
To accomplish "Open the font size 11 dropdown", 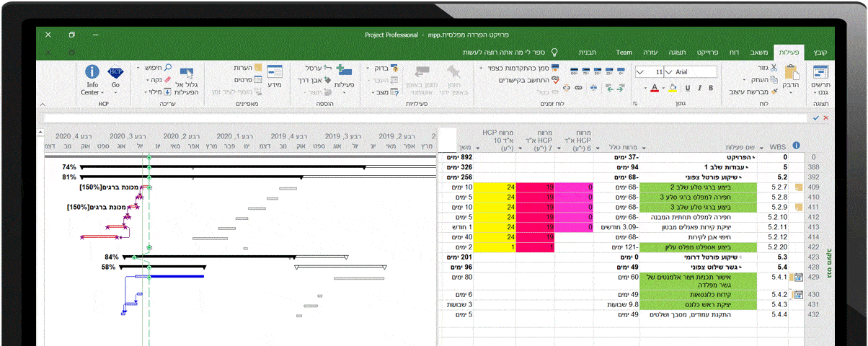I will click(x=639, y=72).
